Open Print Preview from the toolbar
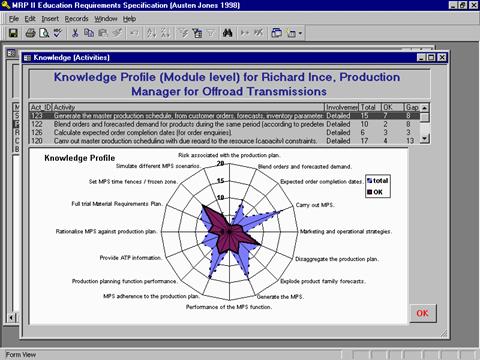This screenshot has width=480, height=360. point(44,33)
